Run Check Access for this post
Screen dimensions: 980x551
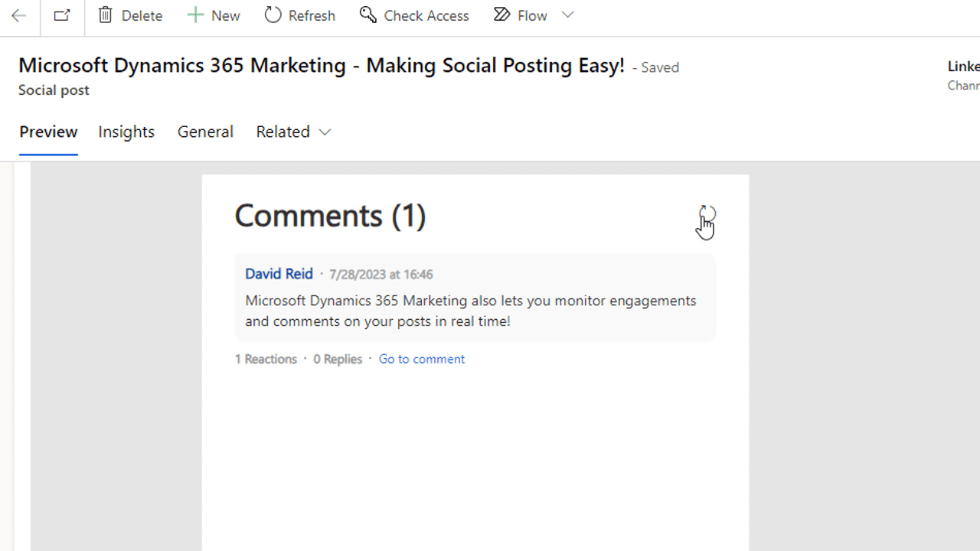click(413, 15)
